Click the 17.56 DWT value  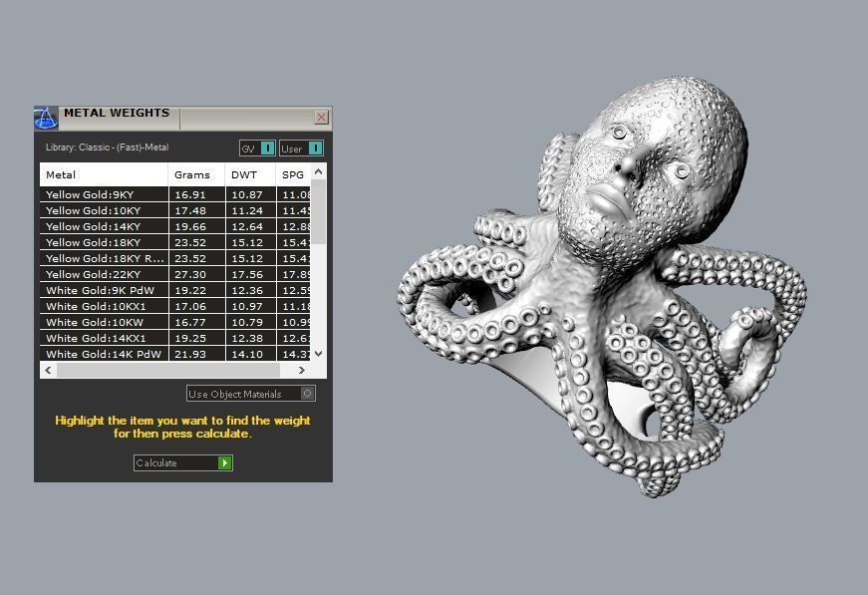click(x=247, y=274)
